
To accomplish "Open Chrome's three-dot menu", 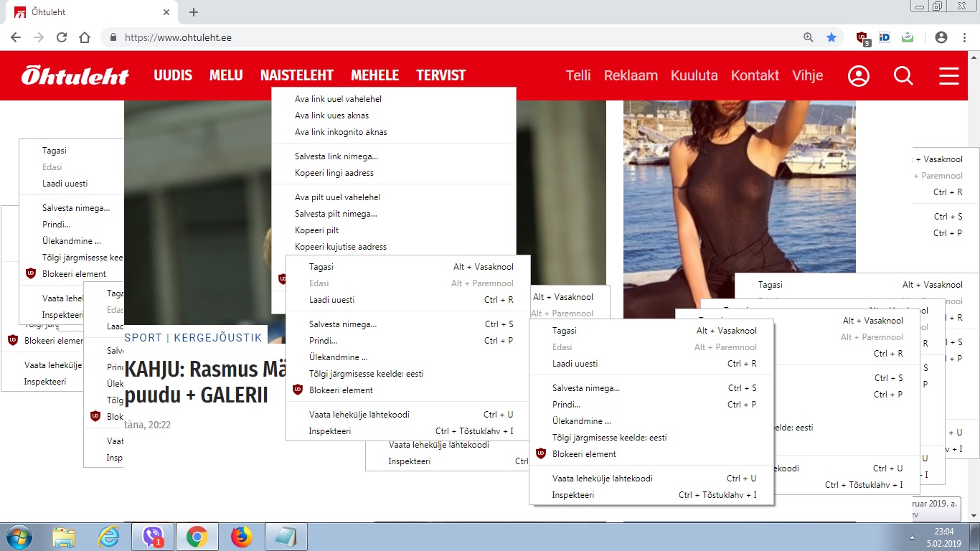I will 963,37.
